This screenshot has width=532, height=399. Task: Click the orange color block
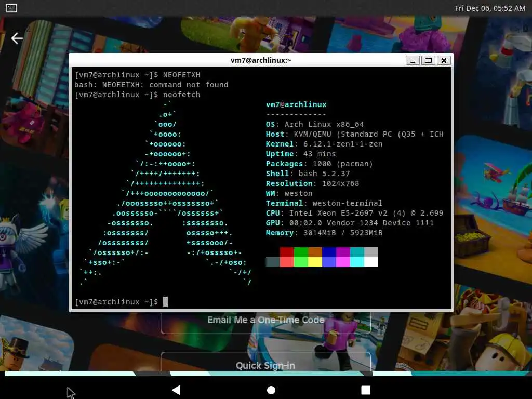coord(315,252)
